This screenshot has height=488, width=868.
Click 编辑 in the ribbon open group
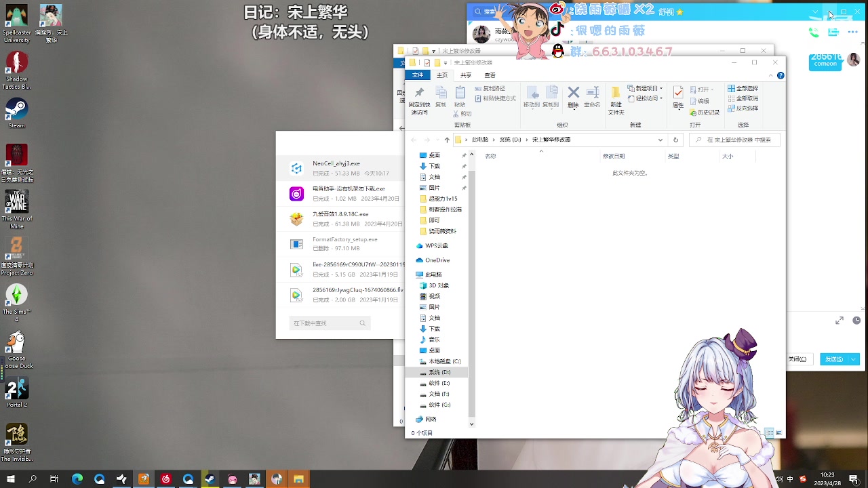tap(700, 101)
